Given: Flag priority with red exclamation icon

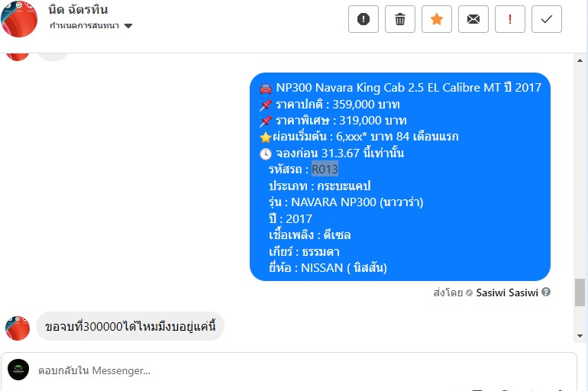Looking at the screenshot, I should [510, 19].
